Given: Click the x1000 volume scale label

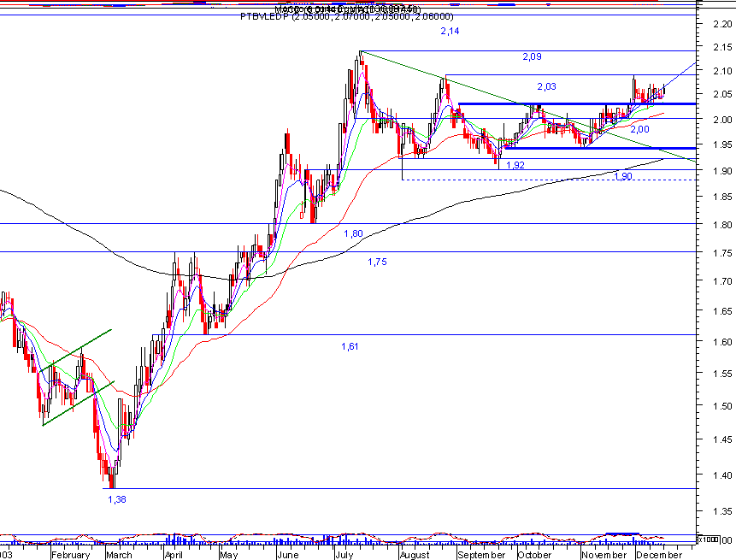Looking at the screenshot, I should (709, 539).
